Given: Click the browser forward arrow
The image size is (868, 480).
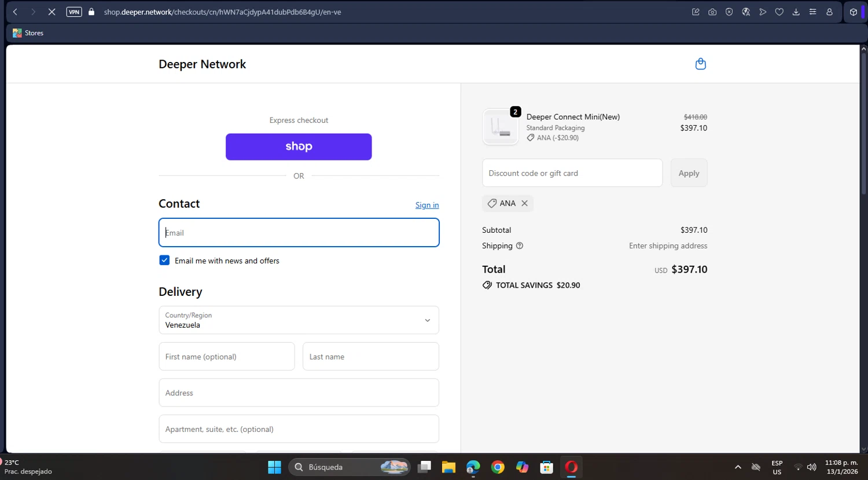Looking at the screenshot, I should click(x=33, y=12).
